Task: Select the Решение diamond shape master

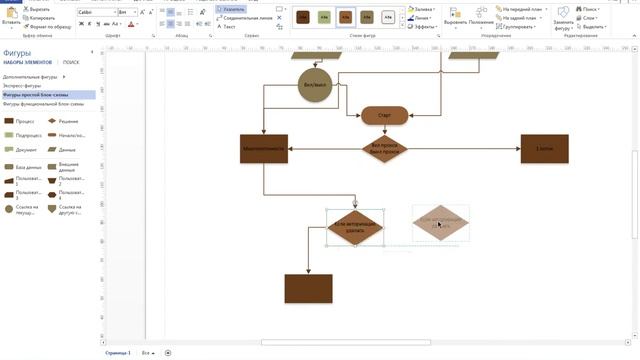Action: 63,121
